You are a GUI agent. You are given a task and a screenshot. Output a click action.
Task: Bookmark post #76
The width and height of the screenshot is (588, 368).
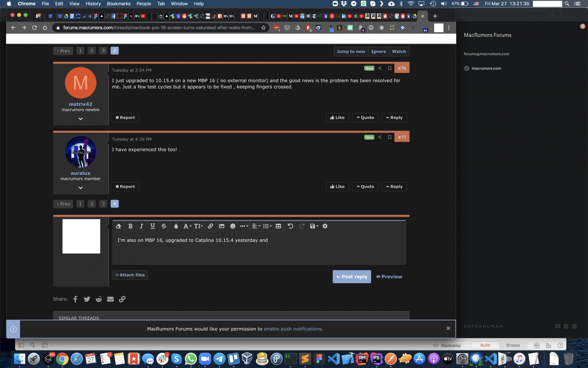click(x=390, y=68)
